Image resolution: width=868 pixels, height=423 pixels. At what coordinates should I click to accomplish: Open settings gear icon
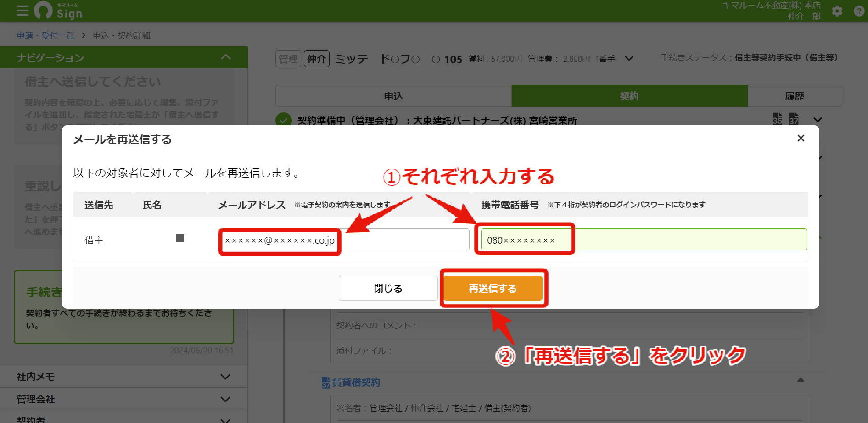837,11
